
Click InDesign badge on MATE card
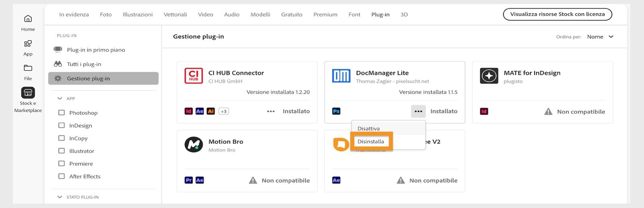[x=484, y=111]
